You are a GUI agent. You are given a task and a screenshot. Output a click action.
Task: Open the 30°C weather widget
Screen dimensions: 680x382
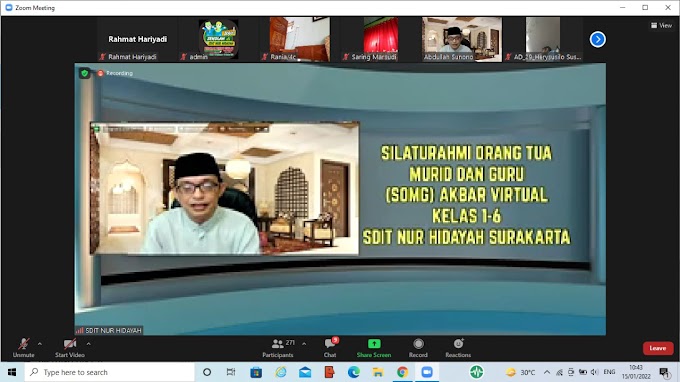(x=520, y=372)
